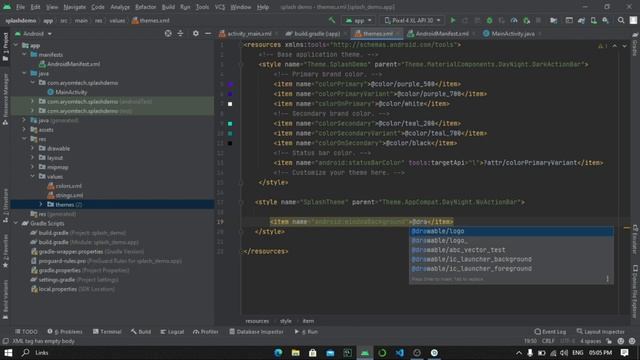Viewport: 640px width, 360px height.
Task: Click the Search Everywhere magnifier icon
Action: pos(621,20)
